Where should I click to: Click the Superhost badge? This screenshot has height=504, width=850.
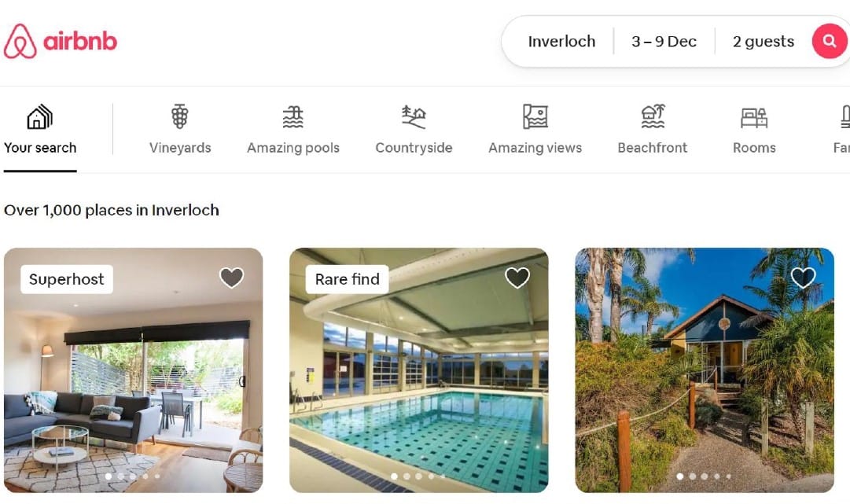pos(67,279)
